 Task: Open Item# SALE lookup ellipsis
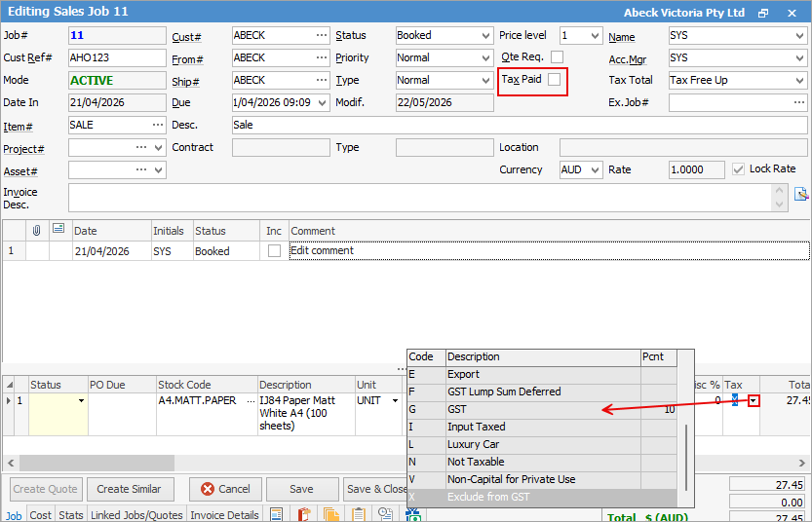tap(158, 125)
